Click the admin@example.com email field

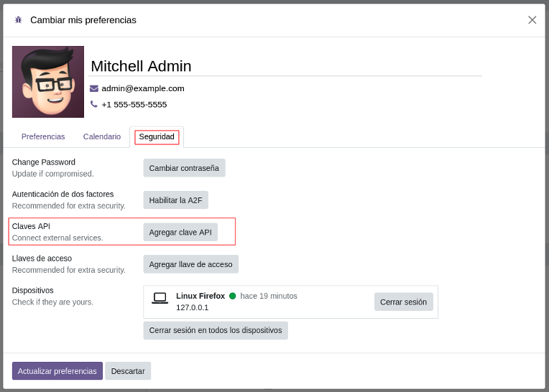click(x=143, y=88)
